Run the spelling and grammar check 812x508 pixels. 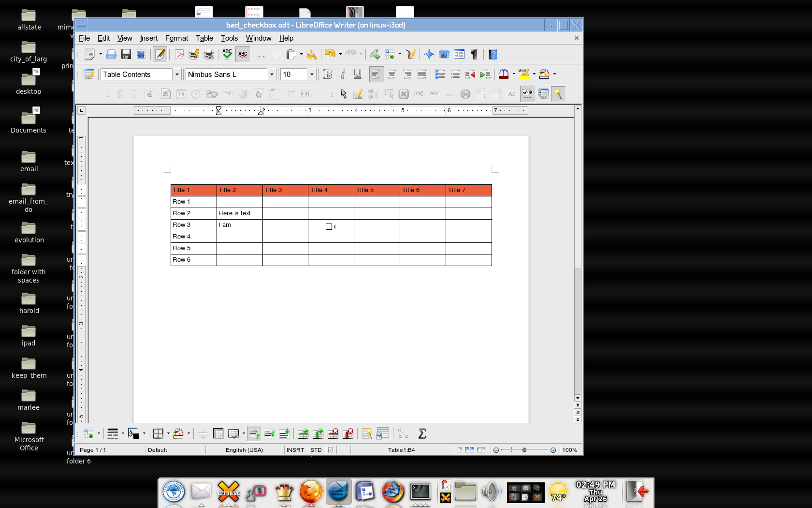coord(227,55)
